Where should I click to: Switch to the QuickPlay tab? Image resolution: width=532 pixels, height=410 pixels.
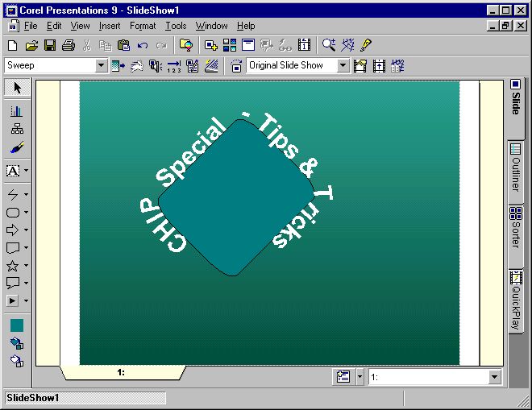516,301
